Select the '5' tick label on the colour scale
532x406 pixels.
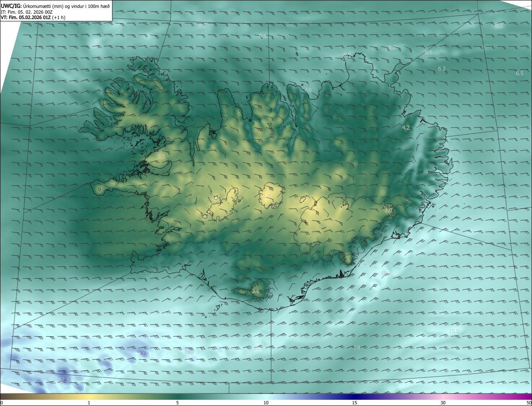click(177, 403)
